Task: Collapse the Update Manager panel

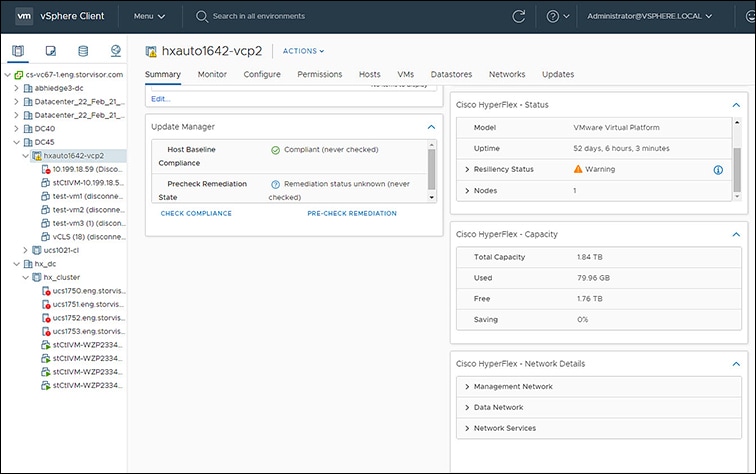Action: (x=432, y=127)
